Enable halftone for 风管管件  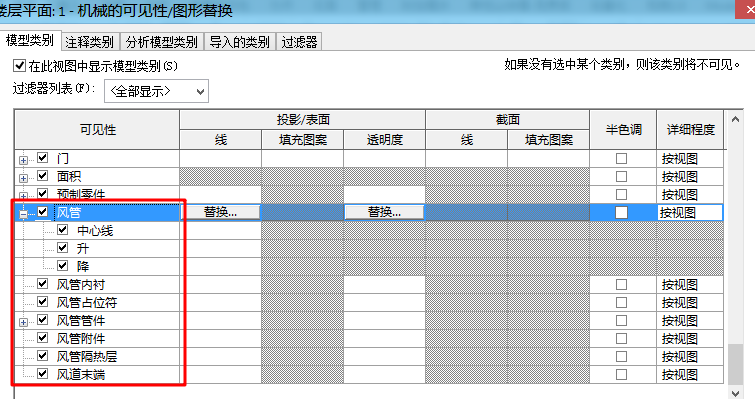622,321
